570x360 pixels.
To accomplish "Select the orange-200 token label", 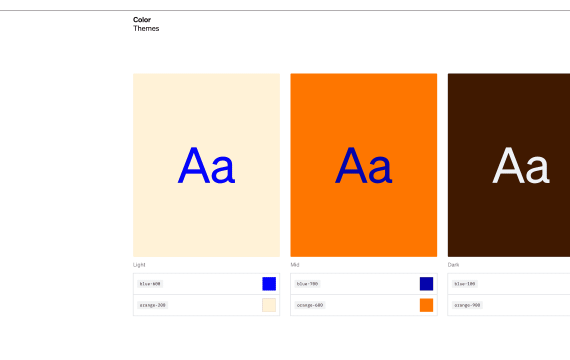I will tap(153, 305).
